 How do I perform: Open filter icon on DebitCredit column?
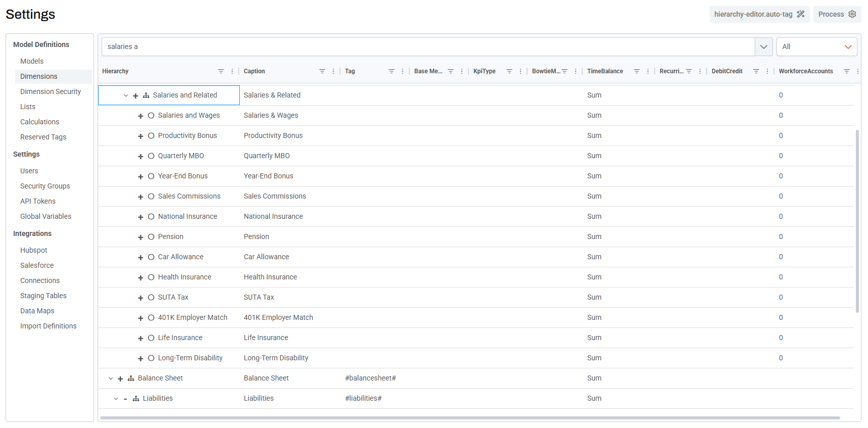(756, 71)
